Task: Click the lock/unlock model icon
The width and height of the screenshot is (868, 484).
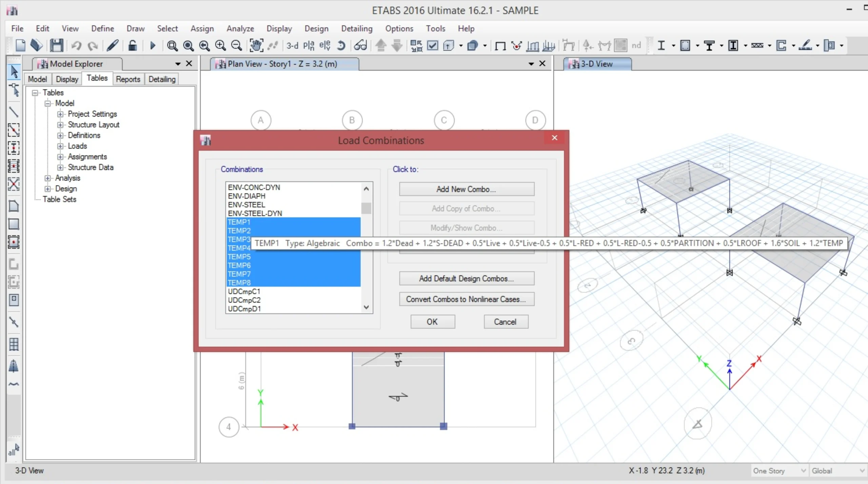Action: (x=133, y=45)
